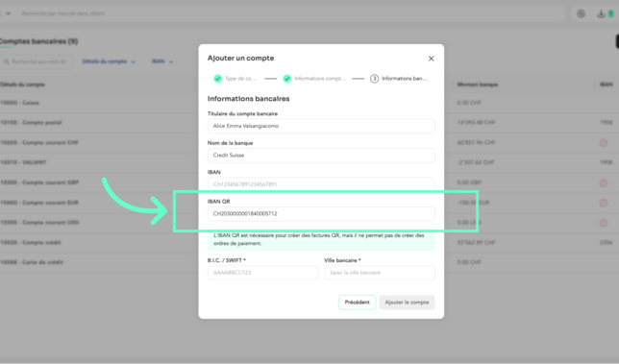The height and width of the screenshot is (364, 619).
Task: Click the background keyword search field
Action: pyautogui.click(x=37, y=61)
